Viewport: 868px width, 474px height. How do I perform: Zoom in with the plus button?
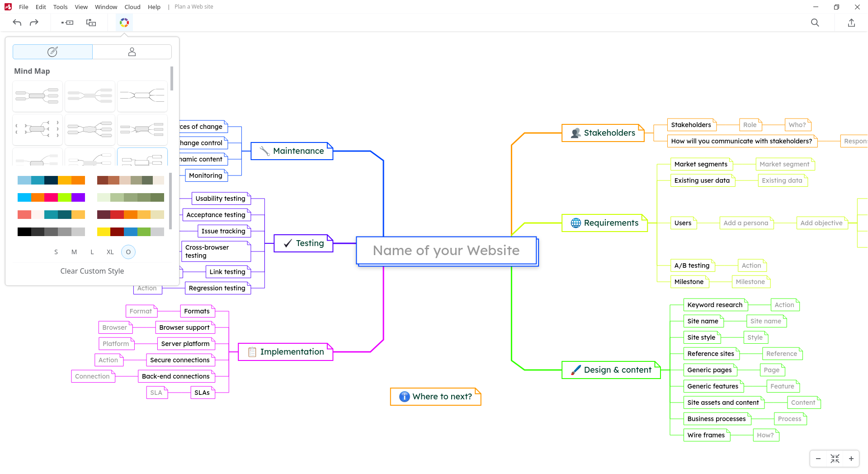pos(851,459)
